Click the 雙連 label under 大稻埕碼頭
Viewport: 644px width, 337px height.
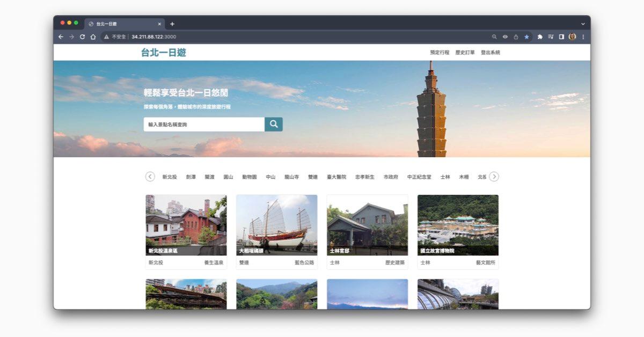[244, 263]
